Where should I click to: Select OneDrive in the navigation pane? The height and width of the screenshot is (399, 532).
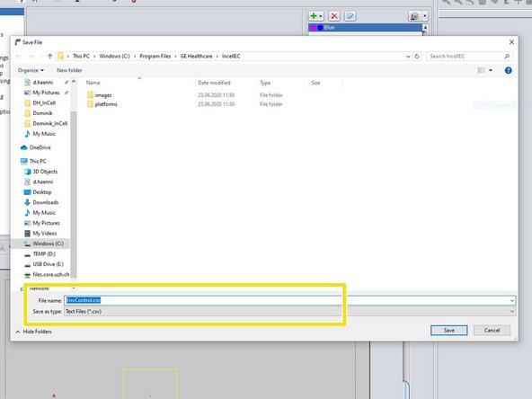pos(40,147)
